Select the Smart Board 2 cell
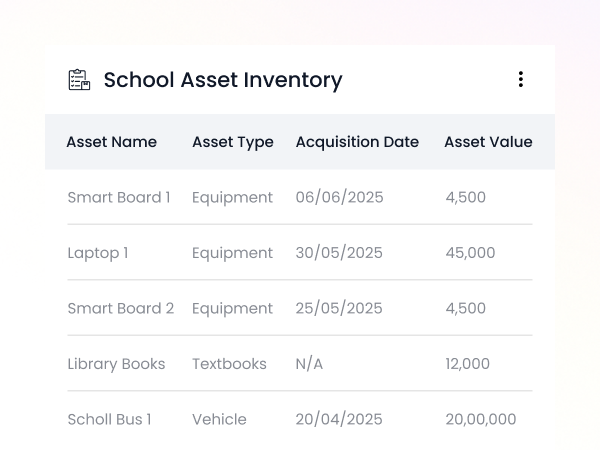The width and height of the screenshot is (600, 450). tap(121, 308)
